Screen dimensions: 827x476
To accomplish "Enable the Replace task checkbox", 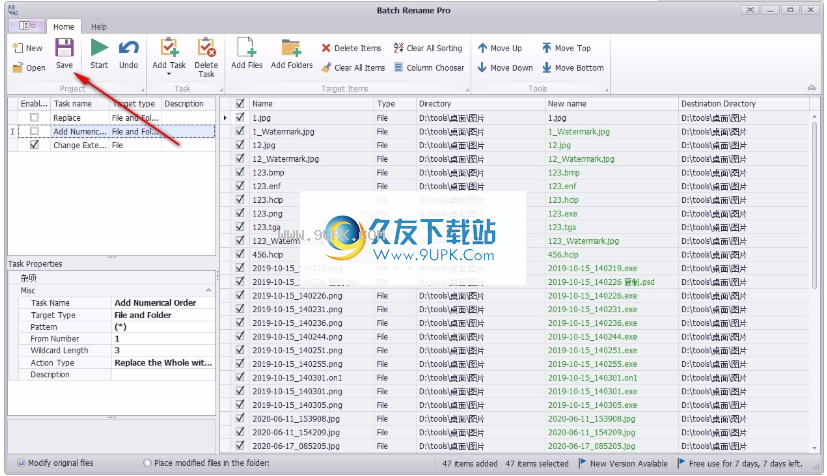I will pyautogui.click(x=34, y=118).
